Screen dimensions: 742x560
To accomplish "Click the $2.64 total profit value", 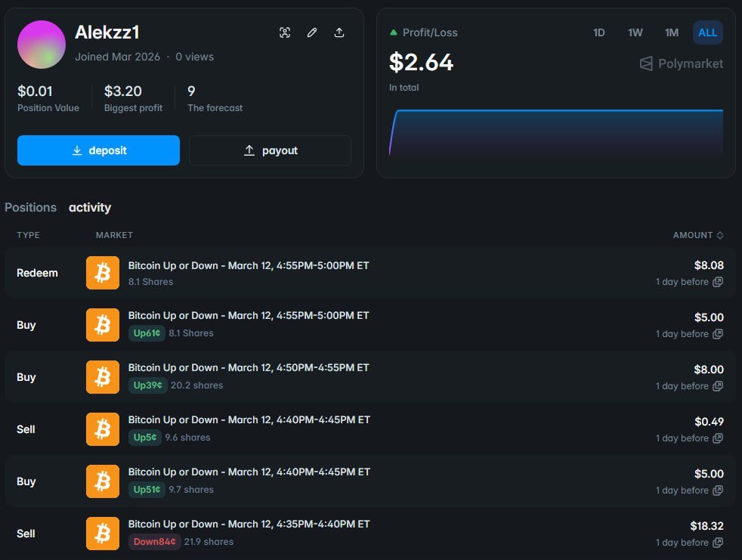I will click(x=421, y=63).
